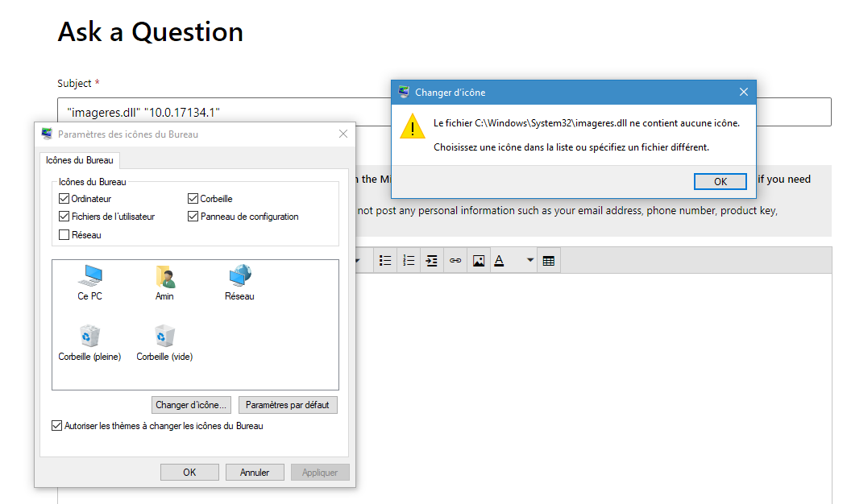Click the yellow warning triangle icon
This screenshot has width=847, height=504.
[x=412, y=126]
